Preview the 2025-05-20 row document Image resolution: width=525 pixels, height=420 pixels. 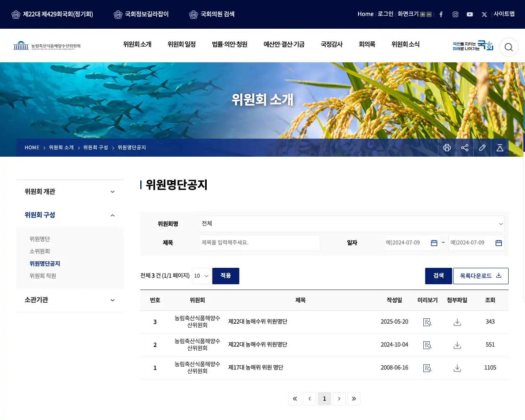pos(427,322)
